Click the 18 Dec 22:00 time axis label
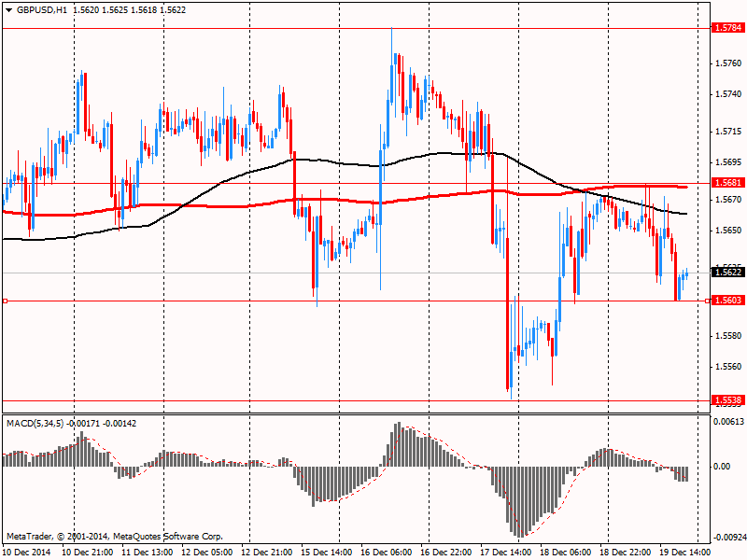The image size is (747, 560). click(625, 552)
